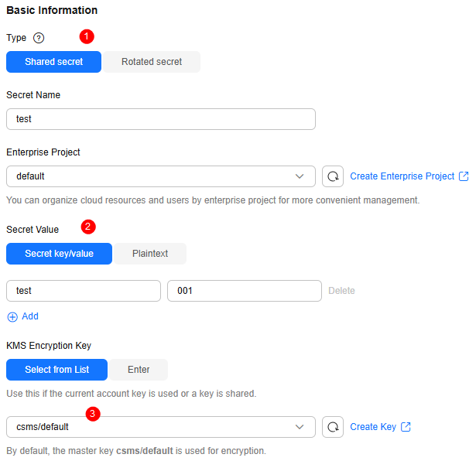Click Delete next to the 001 value

point(341,291)
